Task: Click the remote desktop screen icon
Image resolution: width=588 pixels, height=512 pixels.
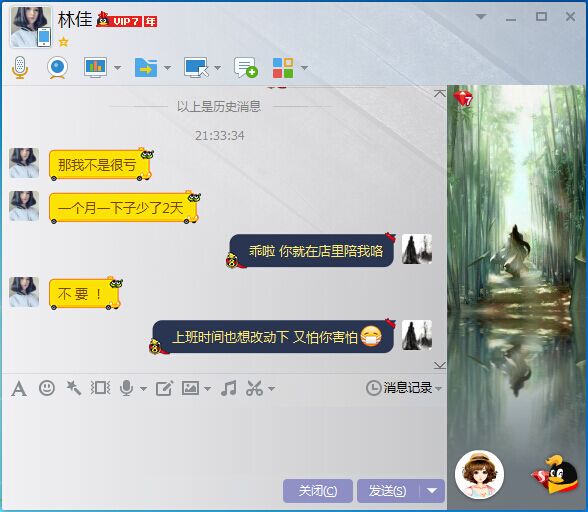Action: point(196,68)
